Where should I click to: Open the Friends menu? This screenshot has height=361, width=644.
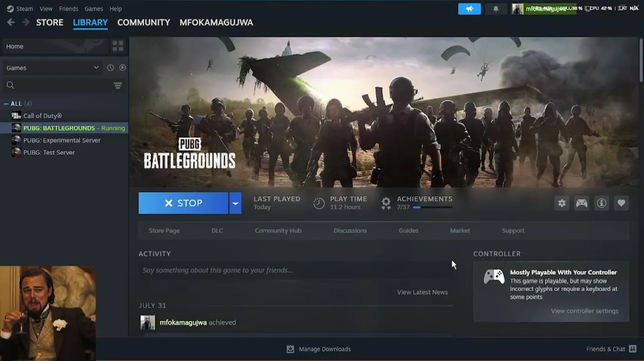(69, 9)
